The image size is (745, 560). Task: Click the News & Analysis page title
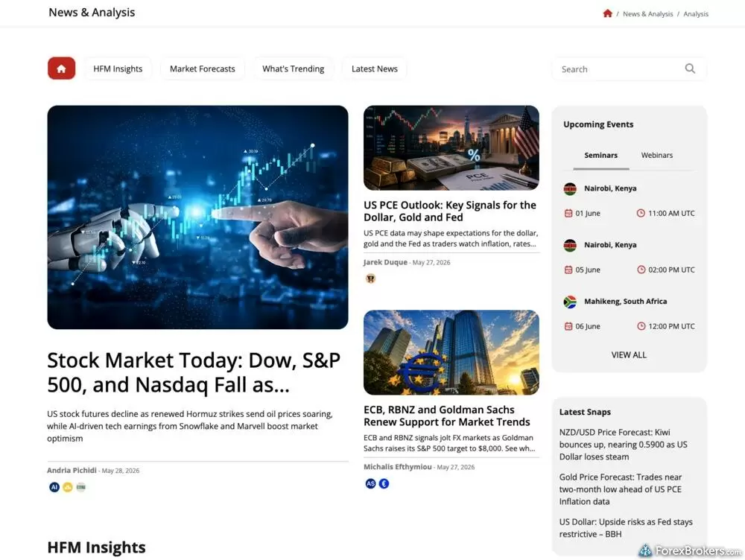pos(92,13)
